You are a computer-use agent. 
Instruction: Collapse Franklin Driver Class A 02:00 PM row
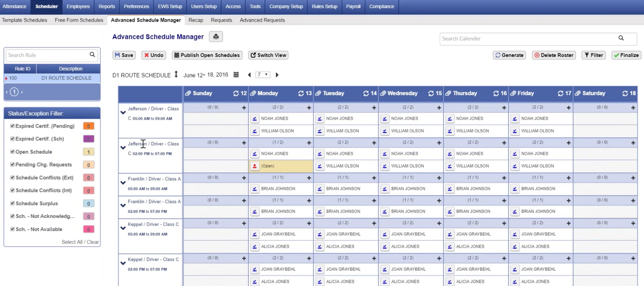[123, 206]
